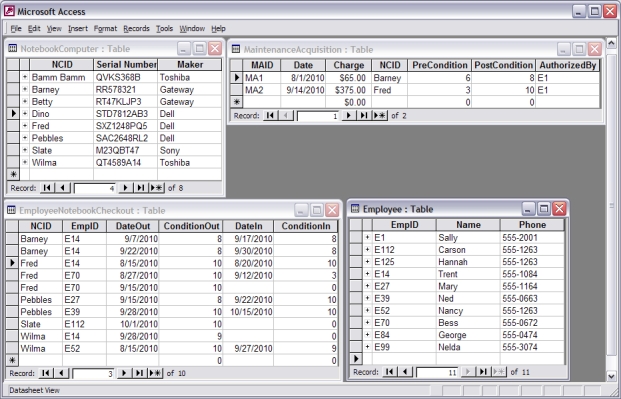Click the $375.00 charge cell
The width and height of the screenshot is (621, 399).
point(348,90)
